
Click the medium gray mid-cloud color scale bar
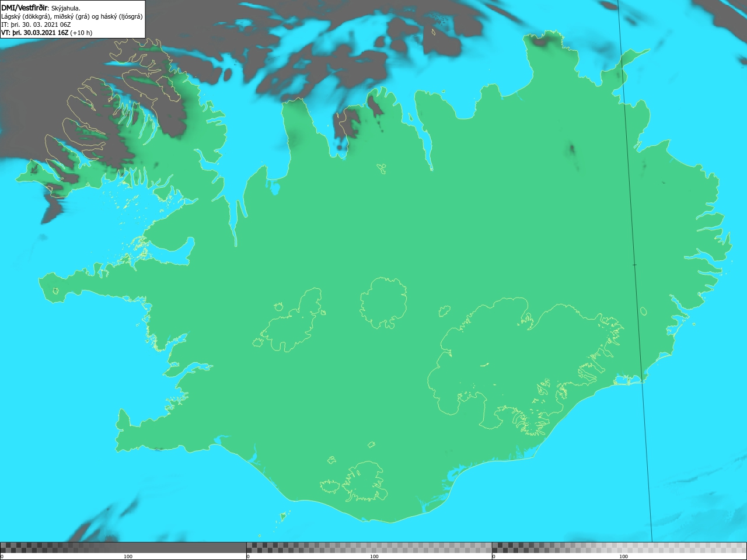click(x=369, y=548)
